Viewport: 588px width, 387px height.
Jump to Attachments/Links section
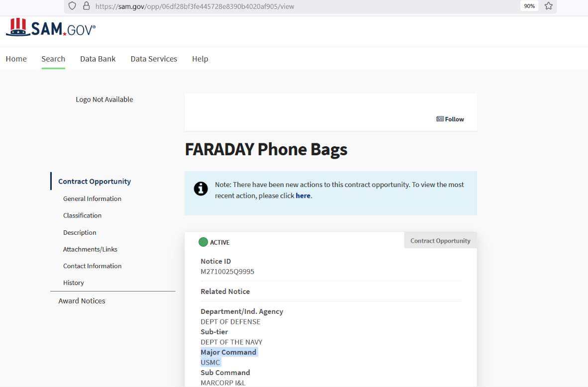(x=91, y=249)
